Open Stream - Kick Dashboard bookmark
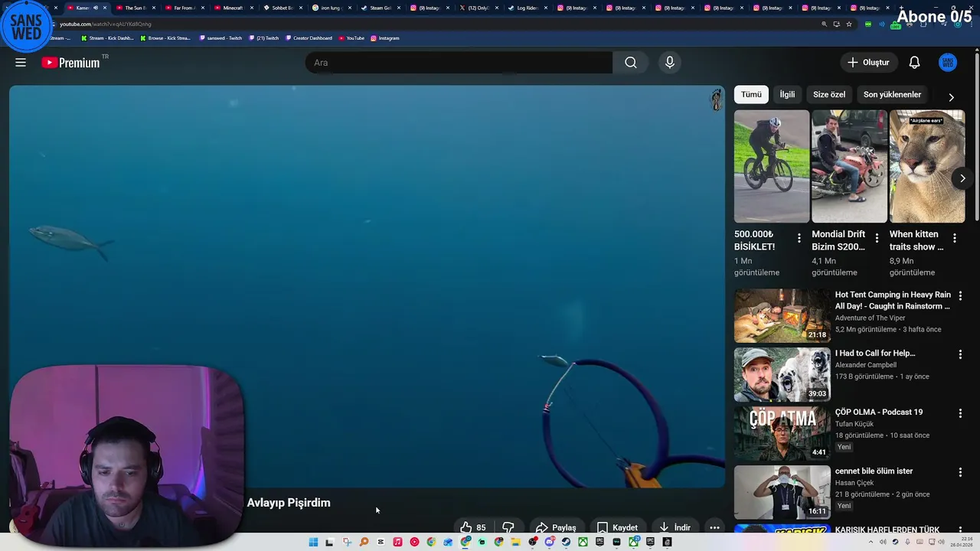This screenshot has width=980, height=551. (x=107, y=37)
